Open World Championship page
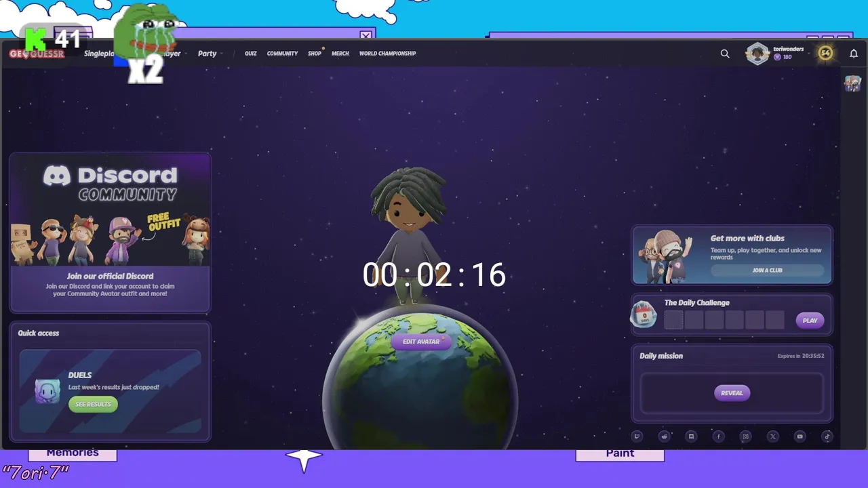This screenshot has height=488, width=868. [387, 54]
